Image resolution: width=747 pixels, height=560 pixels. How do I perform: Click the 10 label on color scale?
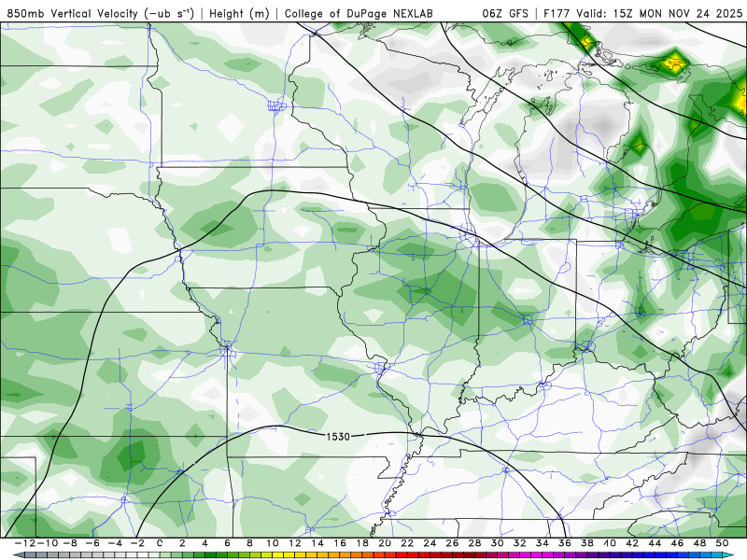point(272,543)
